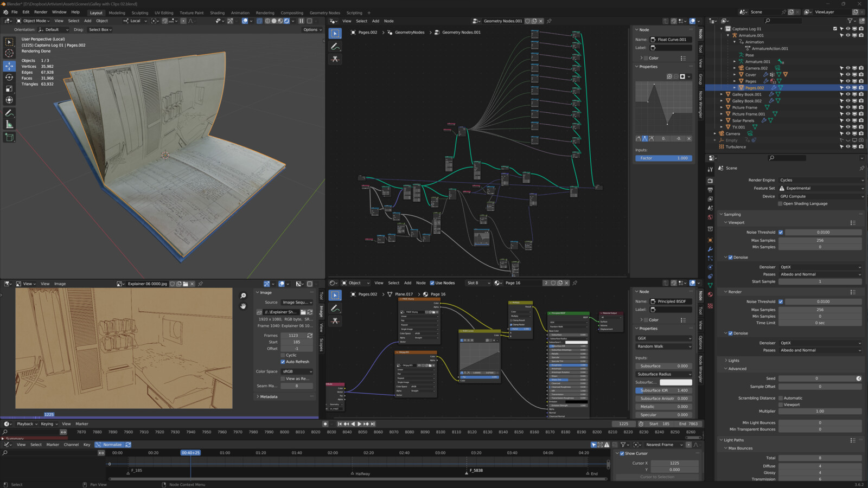
Task: Click the outliner filter funnel icon
Action: [x=850, y=21]
